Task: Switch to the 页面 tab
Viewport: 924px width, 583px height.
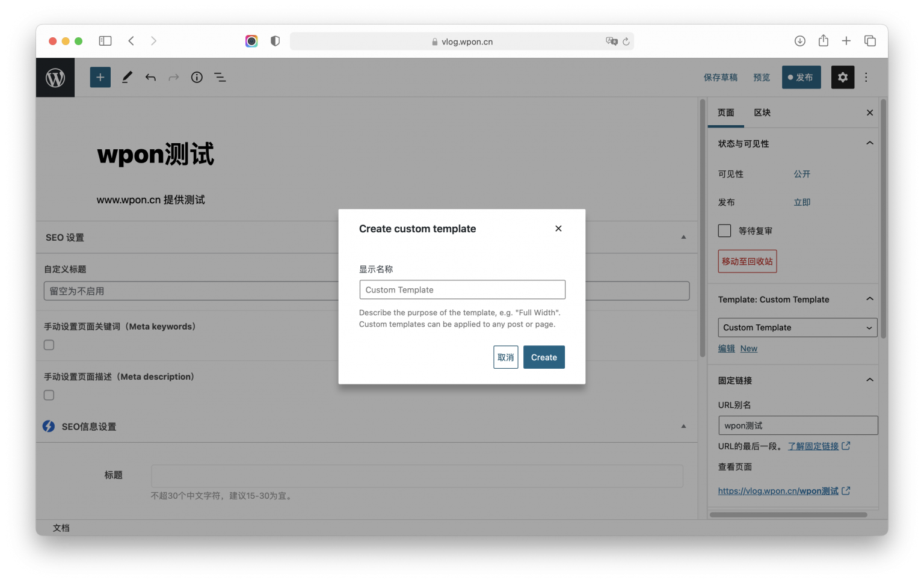Action: click(726, 113)
